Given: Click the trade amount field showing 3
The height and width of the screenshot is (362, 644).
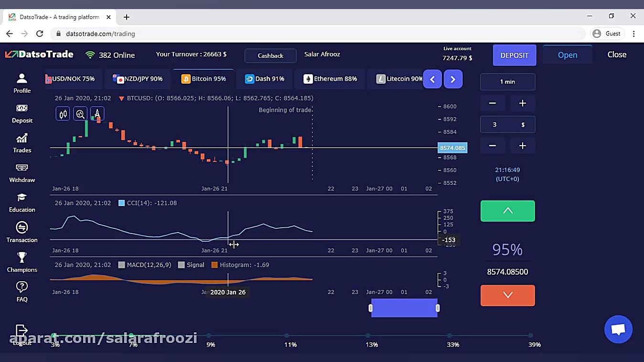Looking at the screenshot, I should (507, 125).
